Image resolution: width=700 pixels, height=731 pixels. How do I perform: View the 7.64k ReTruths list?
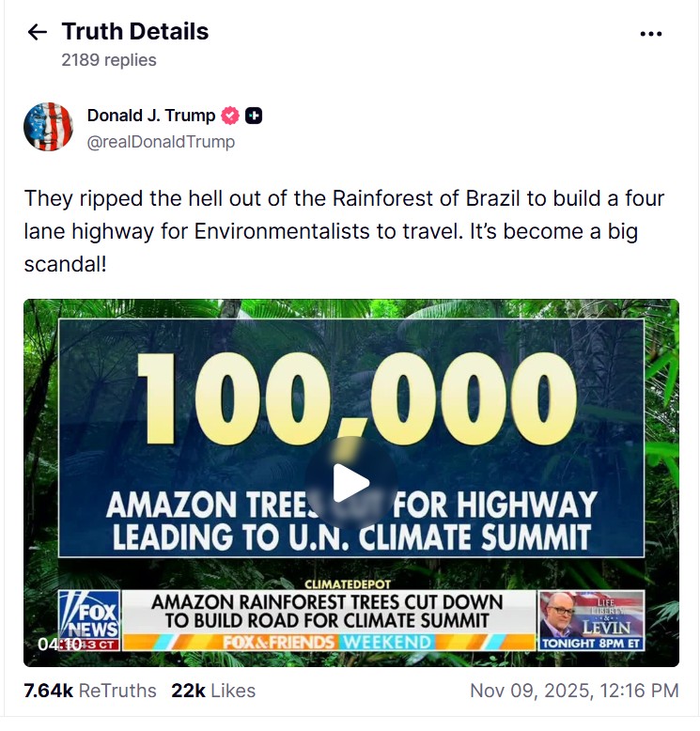[90, 691]
